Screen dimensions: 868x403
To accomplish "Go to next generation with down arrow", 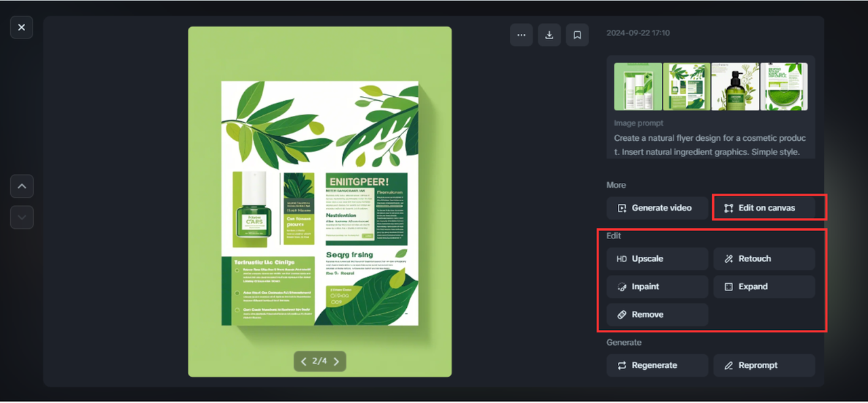I will pos(22,217).
